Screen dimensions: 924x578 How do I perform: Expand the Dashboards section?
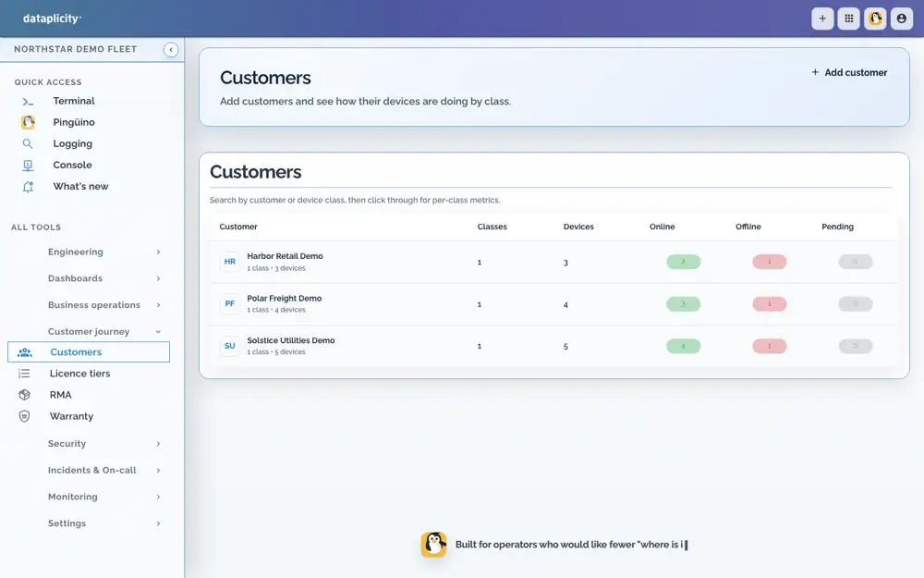[x=103, y=278]
